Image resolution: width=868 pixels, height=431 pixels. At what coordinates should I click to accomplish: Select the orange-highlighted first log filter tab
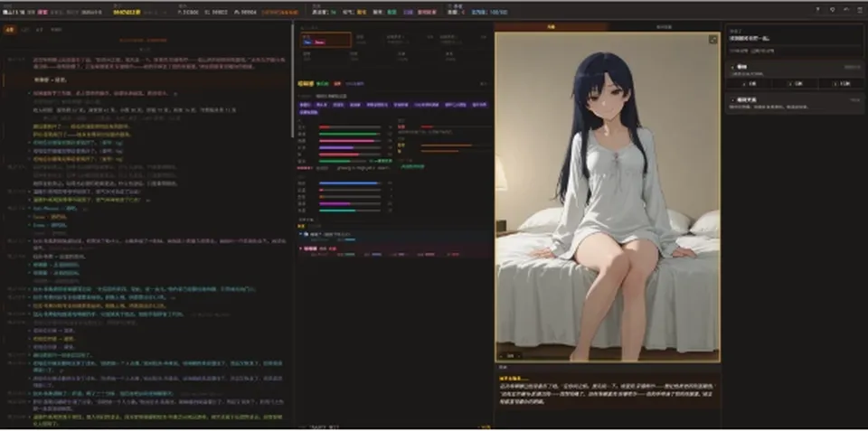(x=10, y=29)
